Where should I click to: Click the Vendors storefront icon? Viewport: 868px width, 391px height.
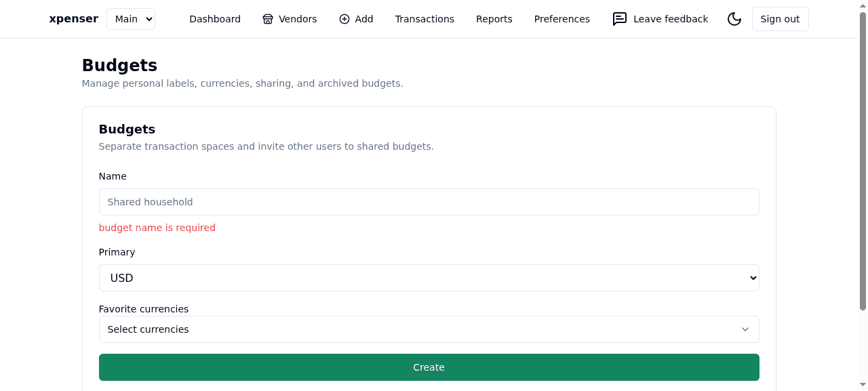[x=268, y=19]
